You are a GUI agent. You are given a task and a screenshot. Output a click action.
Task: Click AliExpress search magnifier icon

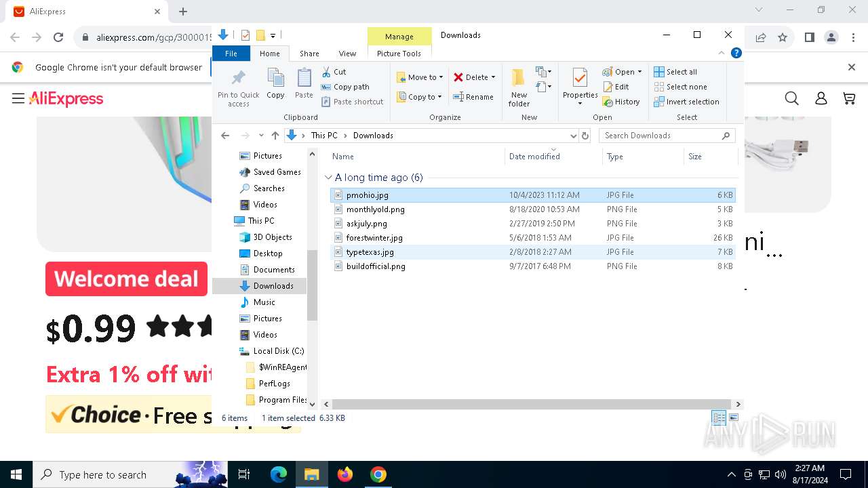[x=791, y=99]
